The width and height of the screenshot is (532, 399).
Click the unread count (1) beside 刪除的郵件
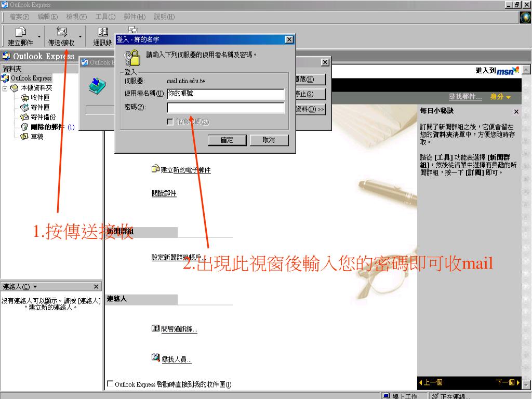coord(71,127)
